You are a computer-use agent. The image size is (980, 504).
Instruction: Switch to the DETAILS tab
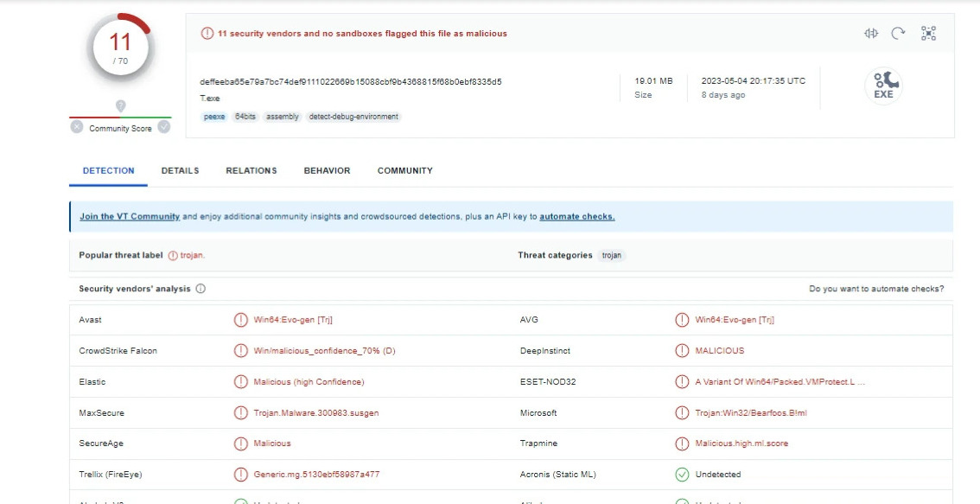tap(180, 170)
